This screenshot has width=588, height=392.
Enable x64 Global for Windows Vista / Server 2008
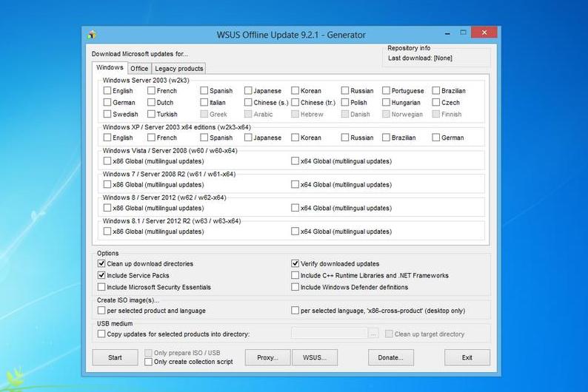(295, 161)
